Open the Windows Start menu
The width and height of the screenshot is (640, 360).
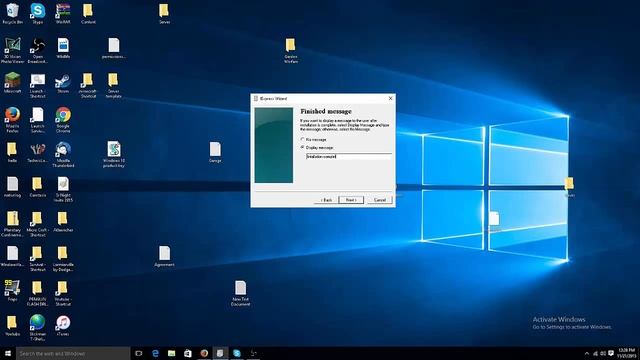pyautogui.click(x=8, y=353)
